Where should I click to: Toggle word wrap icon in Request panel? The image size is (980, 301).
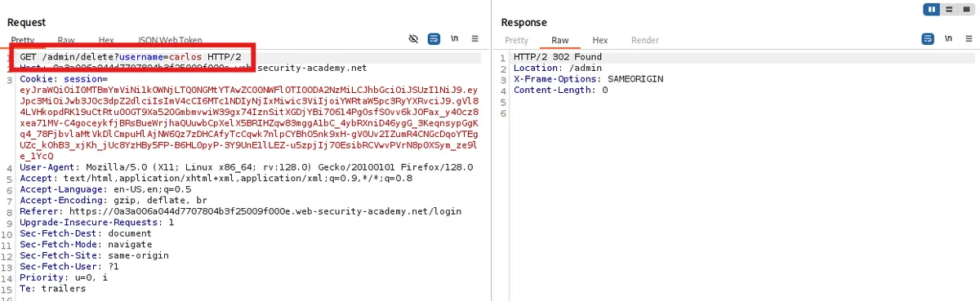click(x=434, y=38)
